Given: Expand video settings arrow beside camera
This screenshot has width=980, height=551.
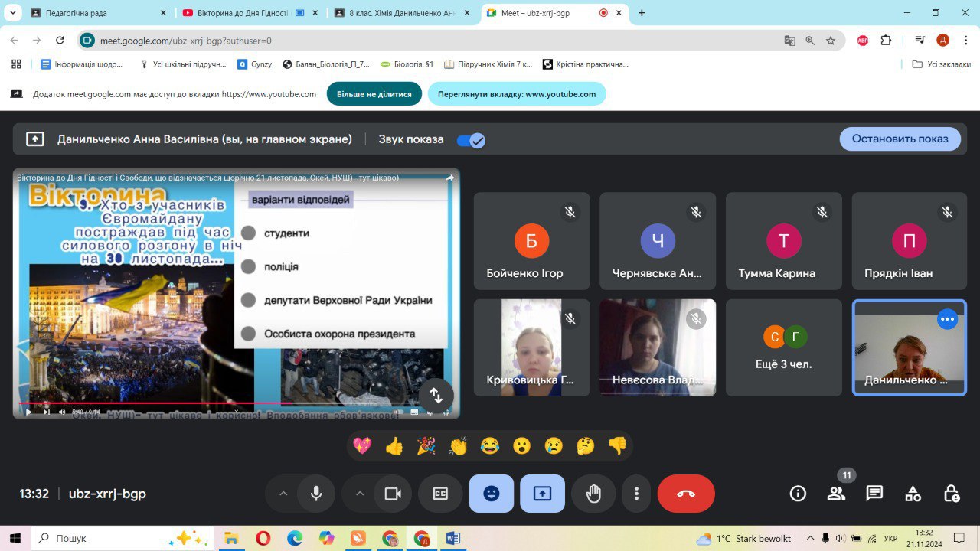Looking at the screenshot, I should pos(360,494).
